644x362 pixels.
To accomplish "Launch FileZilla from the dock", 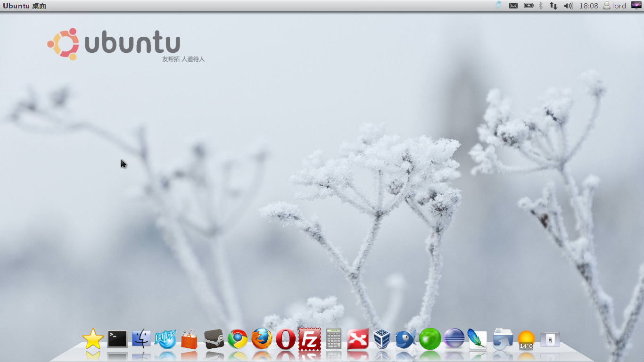I will point(310,339).
